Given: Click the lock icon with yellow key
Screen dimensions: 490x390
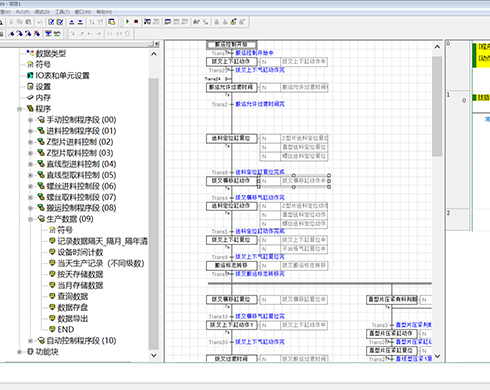Looking at the screenshot, I should click(233, 22).
